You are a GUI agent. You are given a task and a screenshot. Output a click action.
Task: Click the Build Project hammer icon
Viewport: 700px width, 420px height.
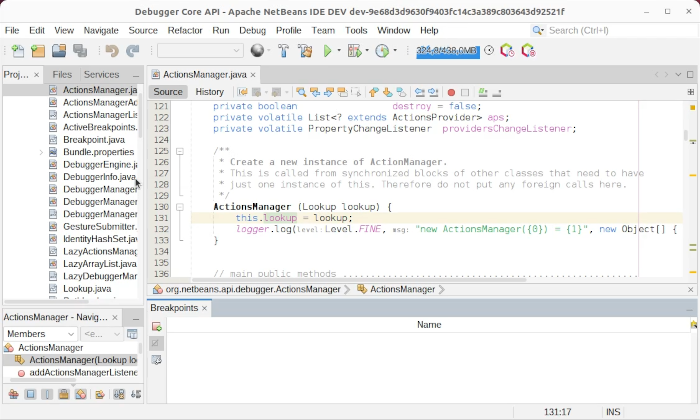click(x=282, y=50)
